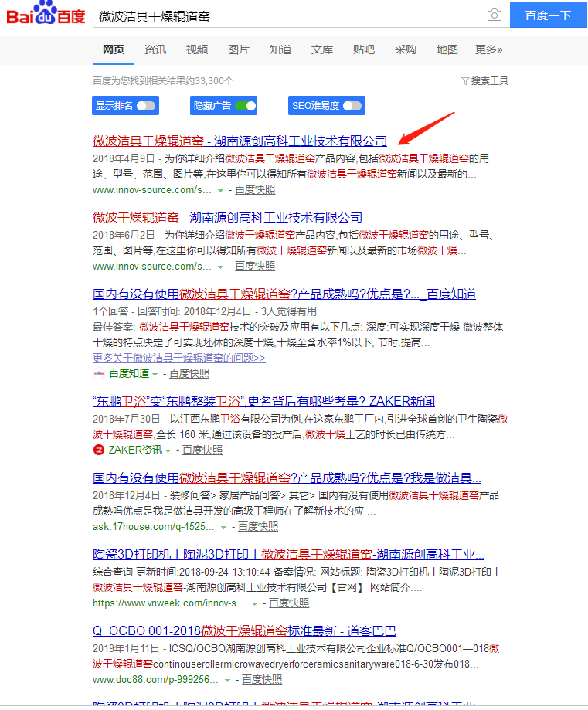Switch to the 地图 tab
Viewport: 588px width, 710px height.
coord(447,49)
